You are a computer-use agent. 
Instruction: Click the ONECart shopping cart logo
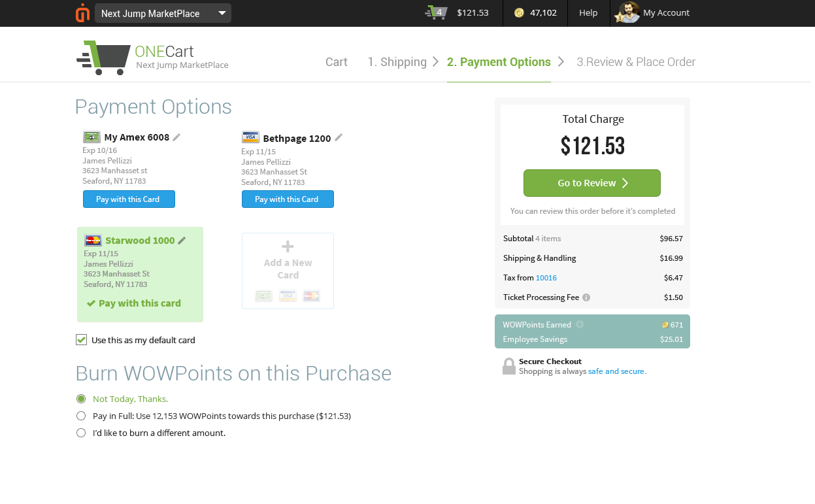[x=103, y=58]
